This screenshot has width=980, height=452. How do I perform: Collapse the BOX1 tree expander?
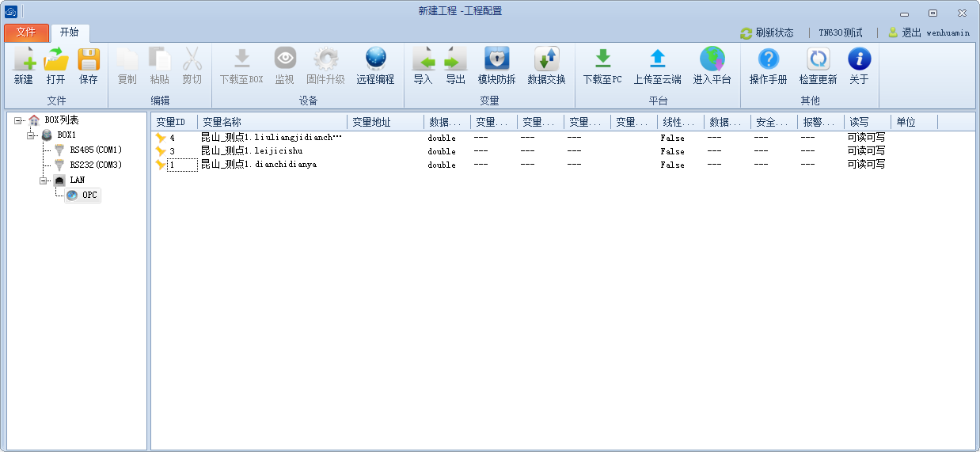(31, 135)
